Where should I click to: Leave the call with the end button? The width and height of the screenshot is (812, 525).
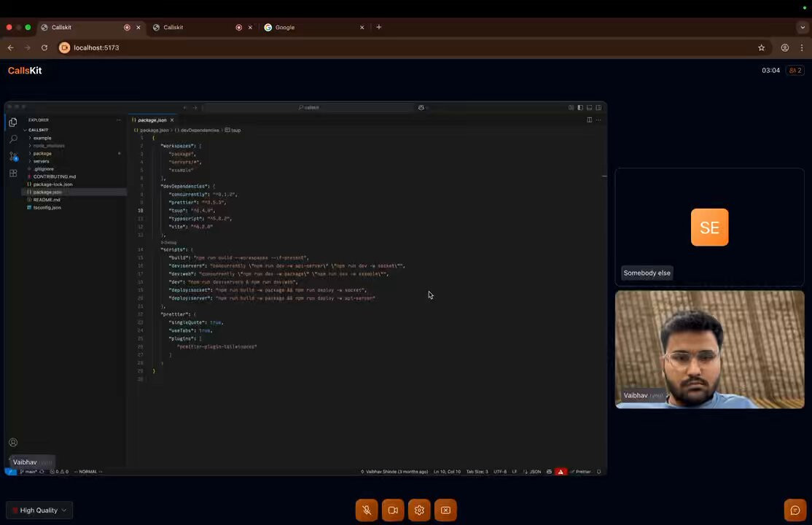pyautogui.click(x=445, y=510)
